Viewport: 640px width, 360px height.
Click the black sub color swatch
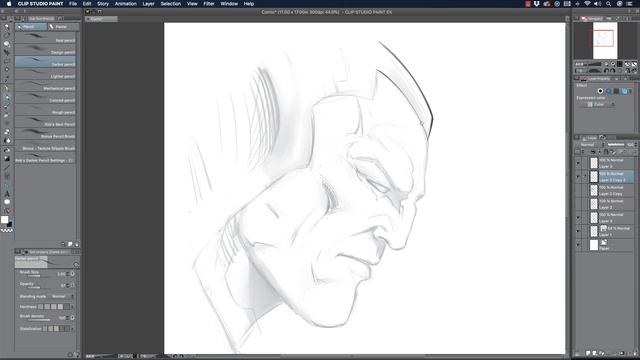point(9,224)
